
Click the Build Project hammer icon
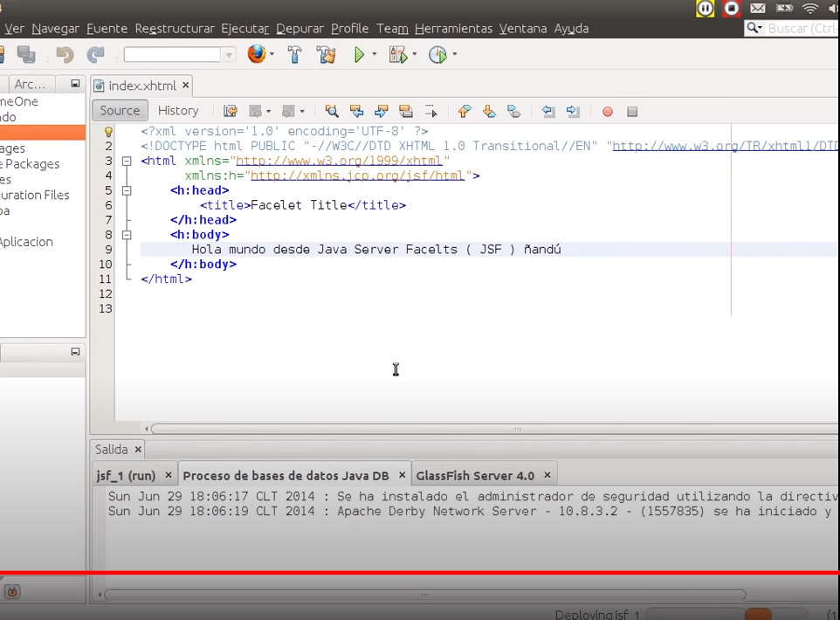294,55
